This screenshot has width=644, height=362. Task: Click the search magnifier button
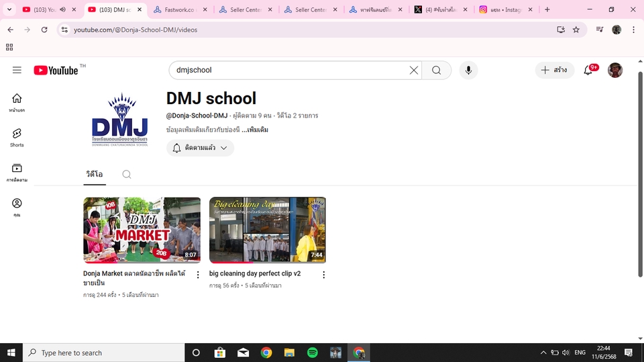(x=436, y=70)
